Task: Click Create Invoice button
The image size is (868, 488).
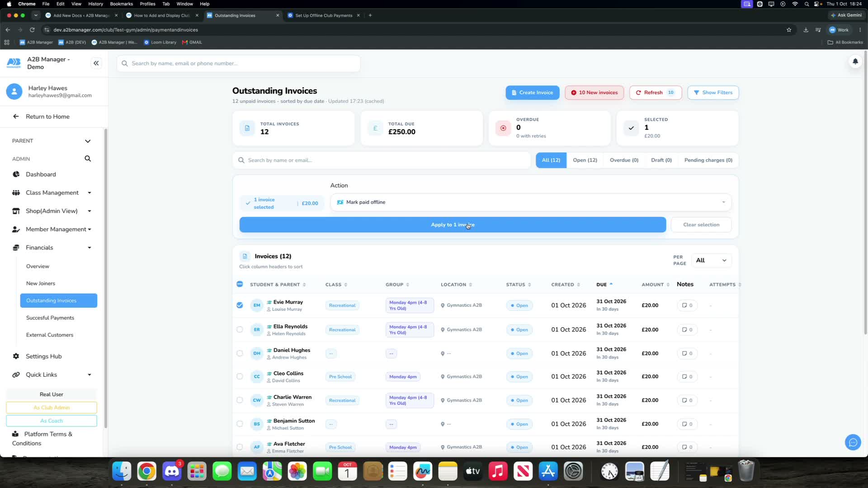Action: [x=532, y=93]
